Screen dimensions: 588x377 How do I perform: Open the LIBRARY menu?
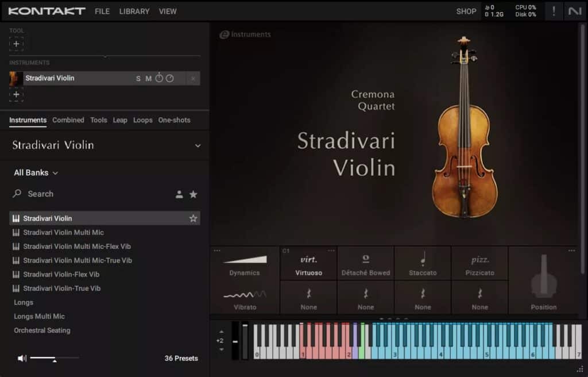[134, 11]
